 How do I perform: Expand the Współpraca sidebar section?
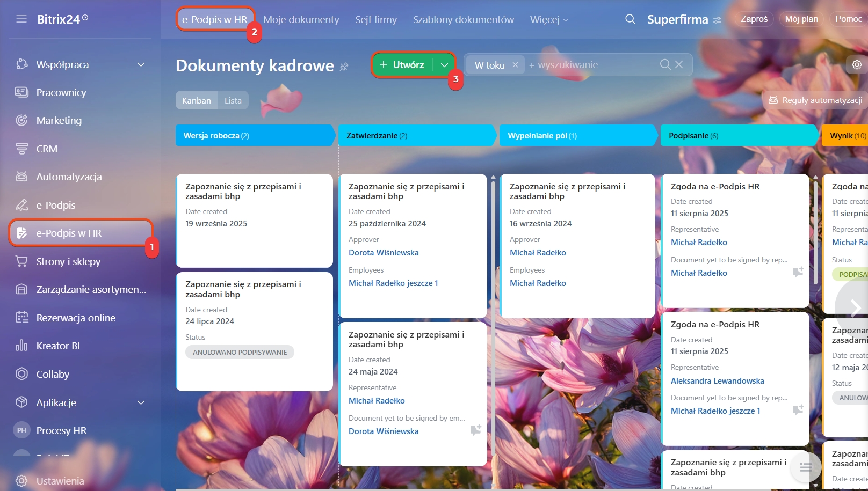[x=141, y=64]
